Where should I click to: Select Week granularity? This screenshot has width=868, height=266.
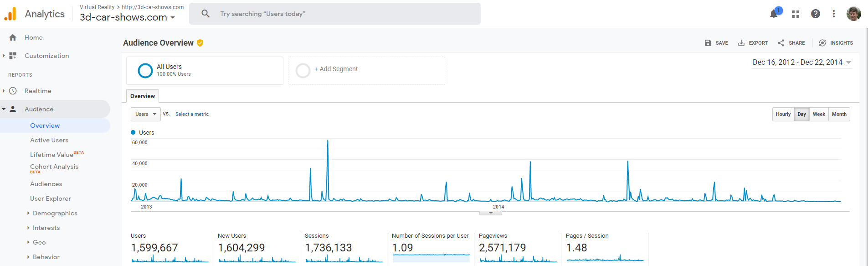tap(819, 114)
